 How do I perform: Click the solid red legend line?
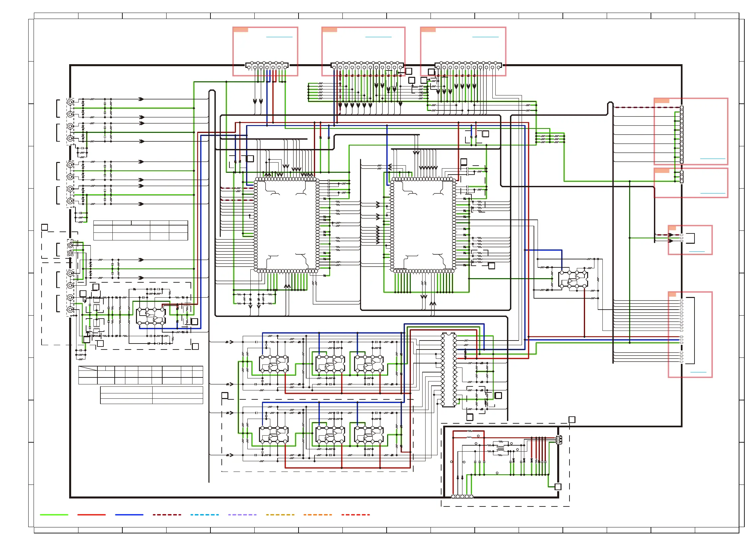[x=91, y=515]
